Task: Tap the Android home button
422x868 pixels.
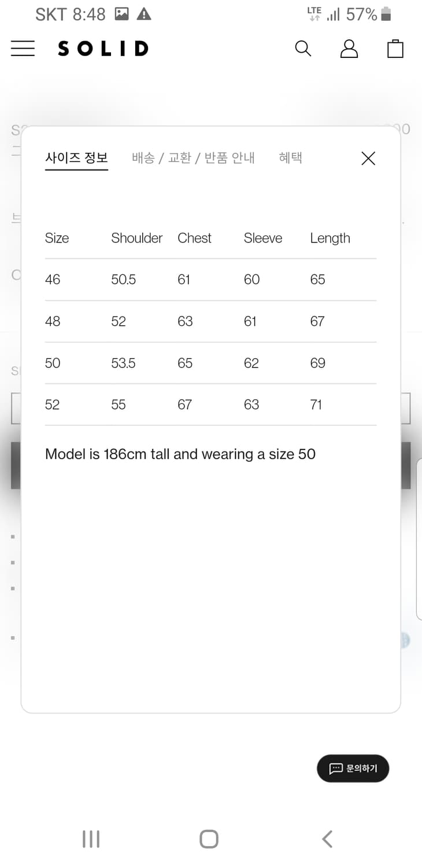Action: coord(209,838)
